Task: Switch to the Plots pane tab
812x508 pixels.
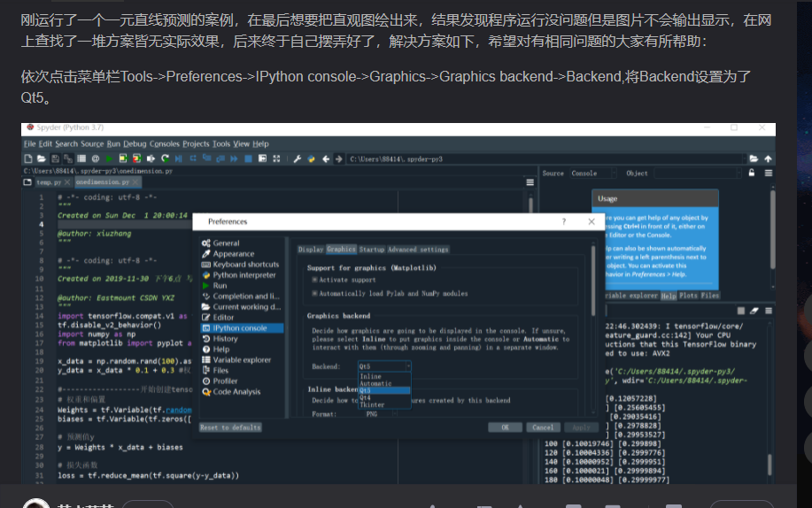Action: pyautogui.click(x=688, y=296)
